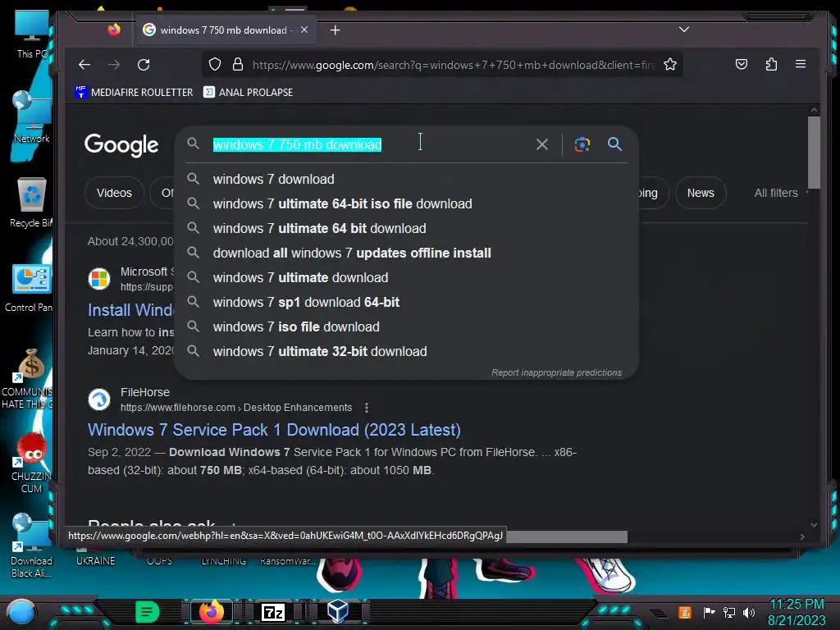The width and height of the screenshot is (840, 630).
Task: Open the tracking protection shield icon
Action: click(x=215, y=65)
